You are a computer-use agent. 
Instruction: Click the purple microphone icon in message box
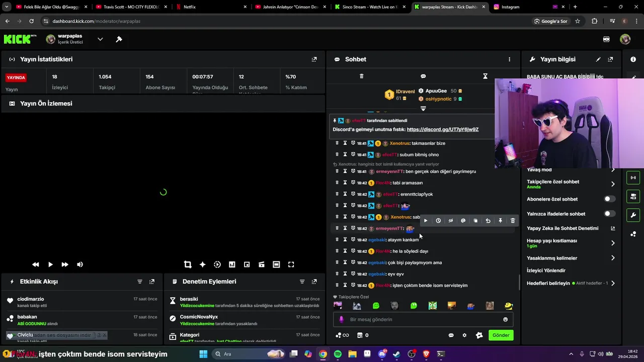coord(342,319)
